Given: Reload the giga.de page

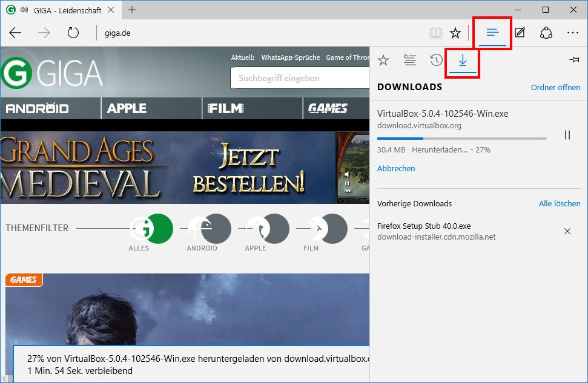Looking at the screenshot, I should coord(73,33).
